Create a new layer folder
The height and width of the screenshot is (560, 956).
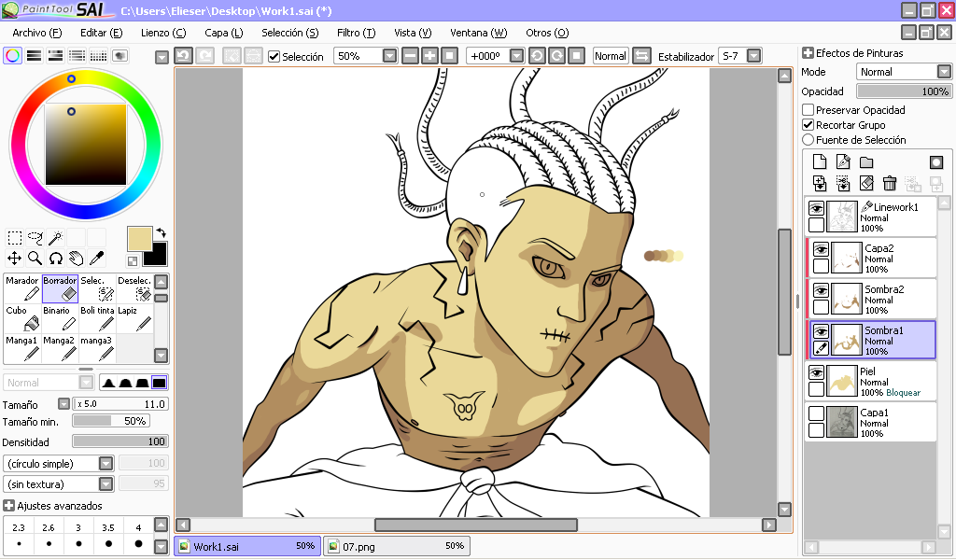866,162
